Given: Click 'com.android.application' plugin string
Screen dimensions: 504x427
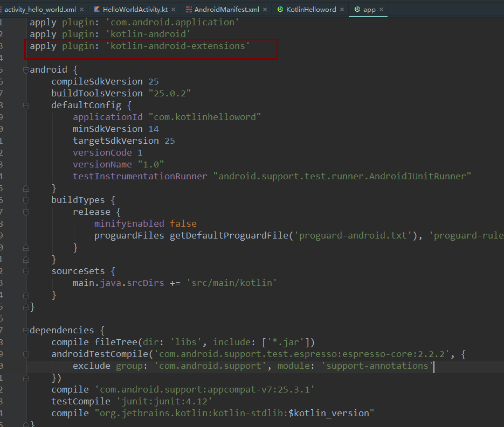Looking at the screenshot, I should coord(172,22).
